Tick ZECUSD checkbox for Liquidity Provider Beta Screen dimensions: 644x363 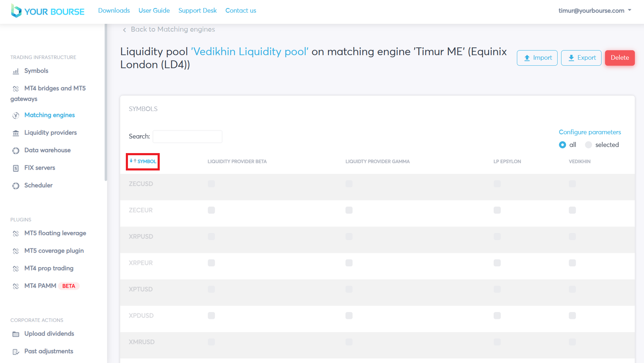(x=211, y=184)
